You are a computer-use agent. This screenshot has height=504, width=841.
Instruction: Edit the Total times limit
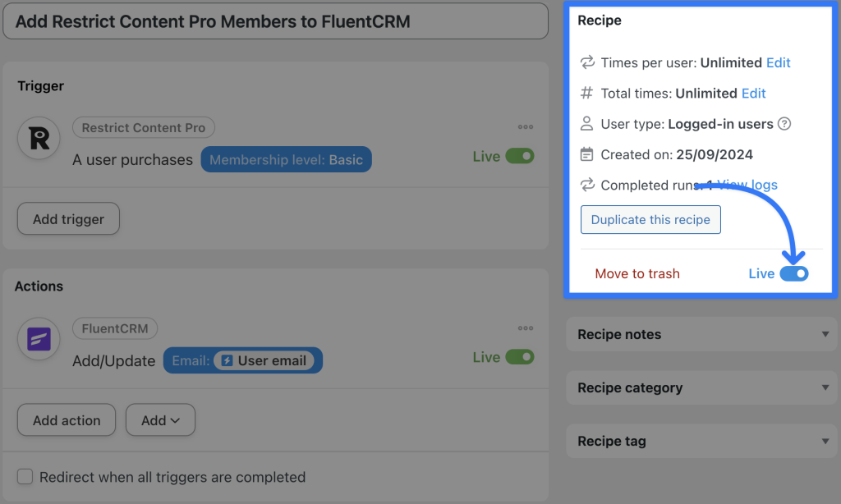753,93
